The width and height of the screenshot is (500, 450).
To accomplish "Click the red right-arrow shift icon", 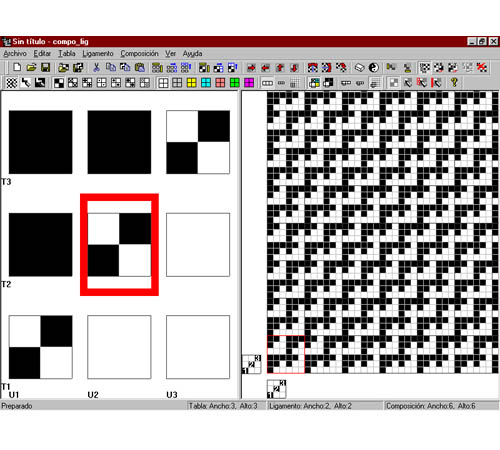I will click(251, 68).
